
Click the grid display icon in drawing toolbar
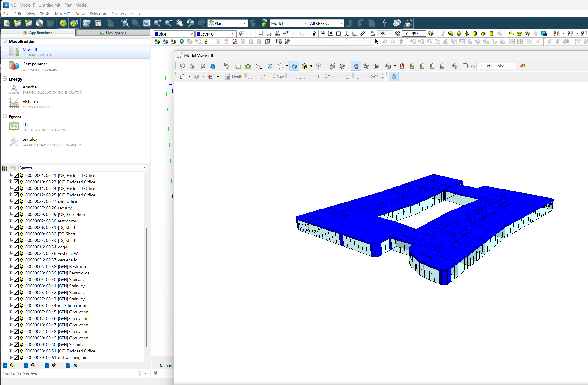coord(253,34)
